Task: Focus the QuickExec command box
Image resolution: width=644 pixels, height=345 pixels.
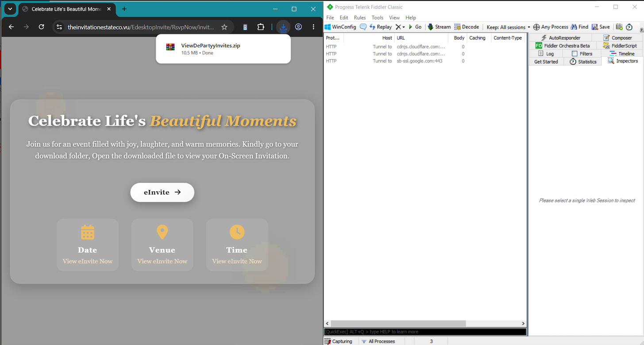Action: point(425,332)
